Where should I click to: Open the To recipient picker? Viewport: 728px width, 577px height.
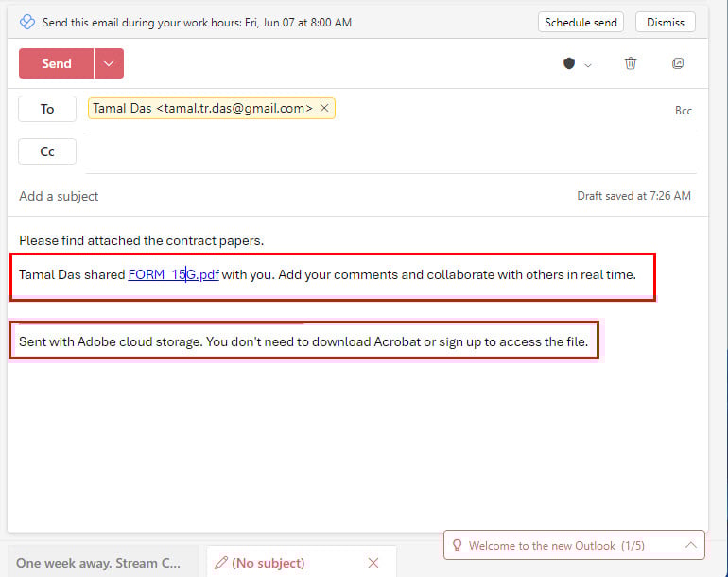pos(47,109)
